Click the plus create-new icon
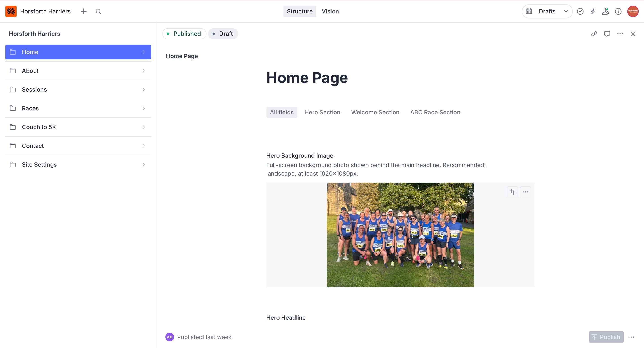The height and width of the screenshot is (348, 644). [x=83, y=11]
